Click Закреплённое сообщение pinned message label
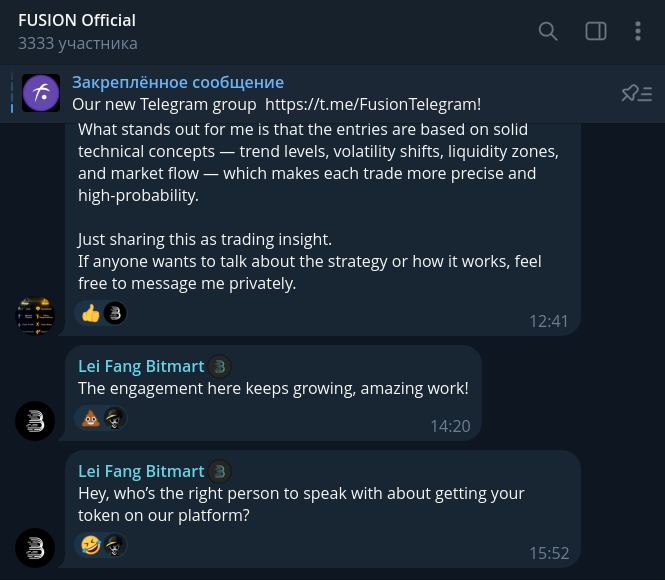Screen dimensions: 665x580 pos(178,82)
